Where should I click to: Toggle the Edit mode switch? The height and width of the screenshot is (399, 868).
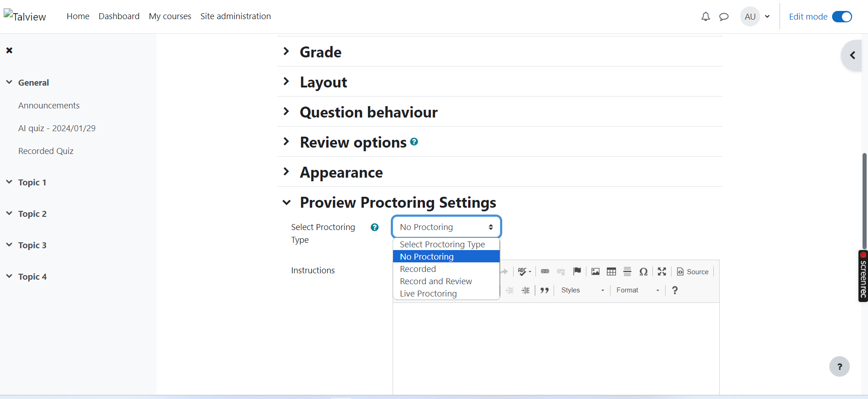[x=842, y=17]
